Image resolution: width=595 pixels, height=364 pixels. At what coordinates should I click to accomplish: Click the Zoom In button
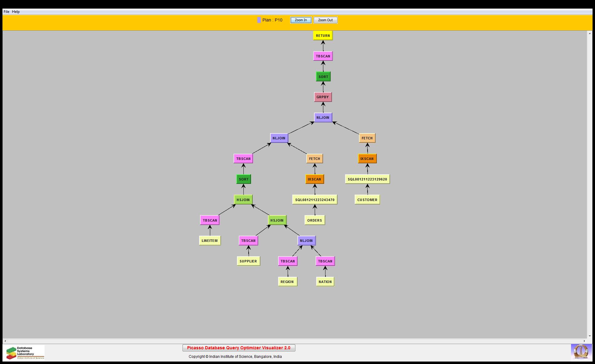tap(301, 20)
